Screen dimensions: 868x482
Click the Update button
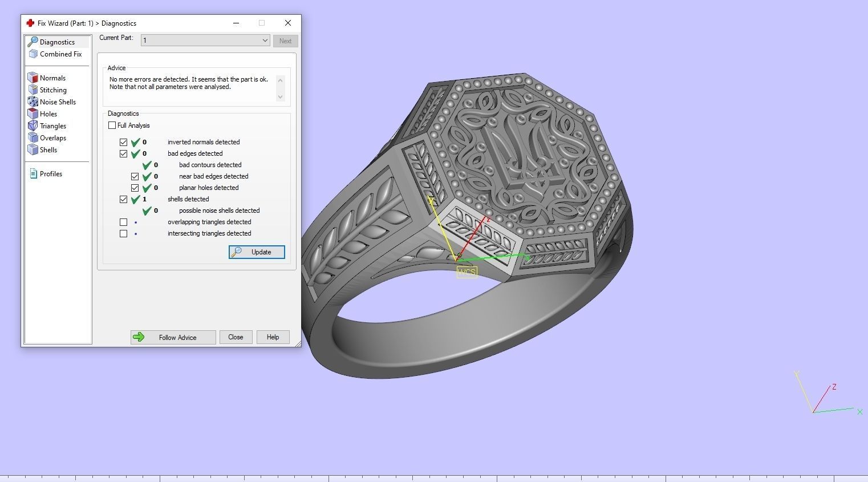pos(257,252)
